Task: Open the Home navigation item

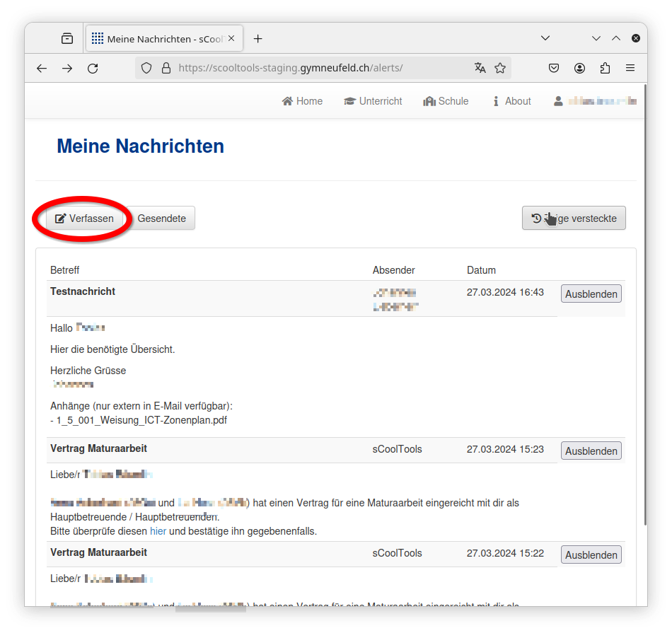Action: coord(302,101)
